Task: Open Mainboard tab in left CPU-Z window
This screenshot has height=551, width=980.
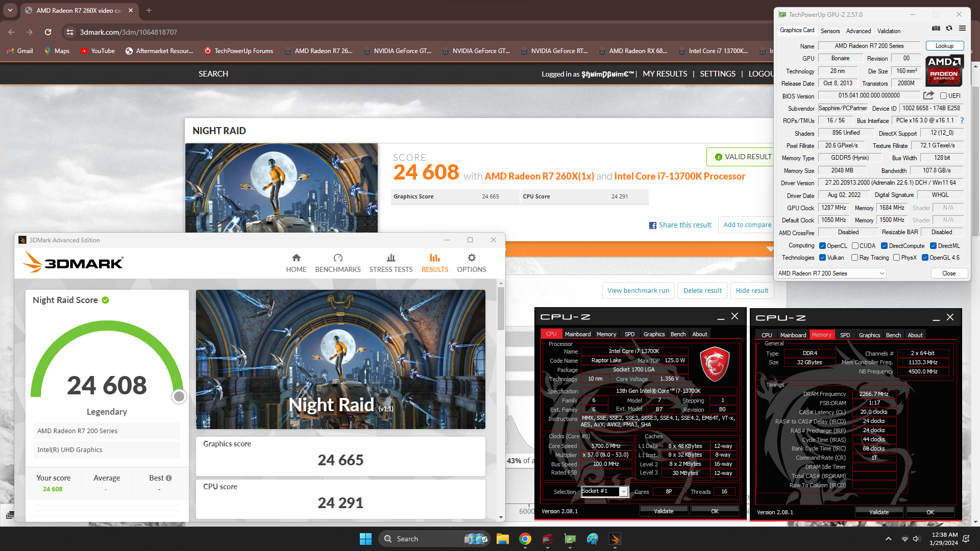Action: point(578,334)
